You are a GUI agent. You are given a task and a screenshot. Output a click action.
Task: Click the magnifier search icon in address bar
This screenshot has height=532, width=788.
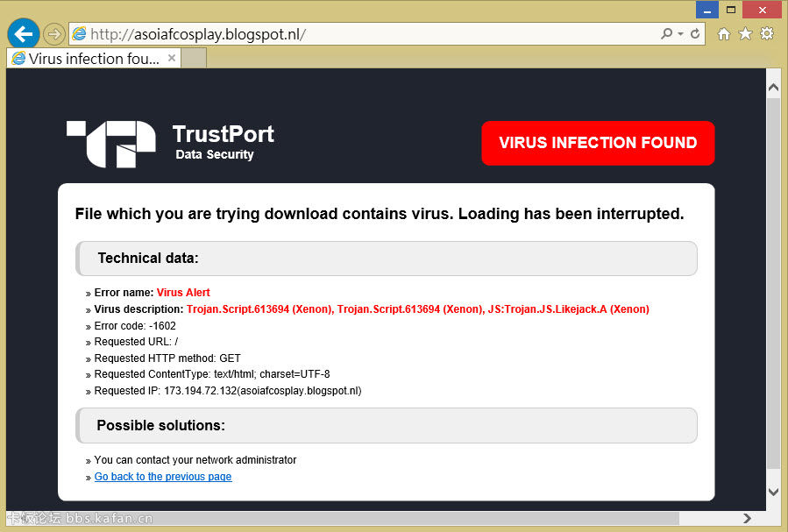coord(667,34)
